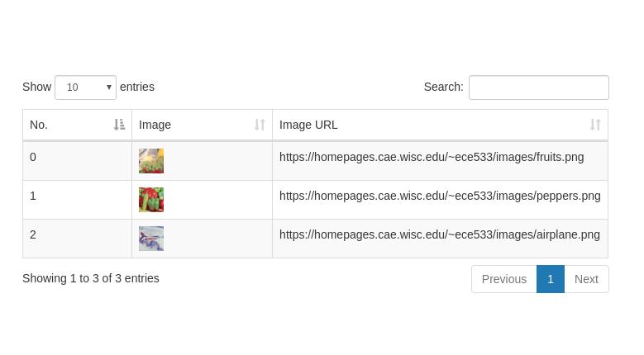
Task: Click the airplane.png URL text
Action: coord(440,234)
